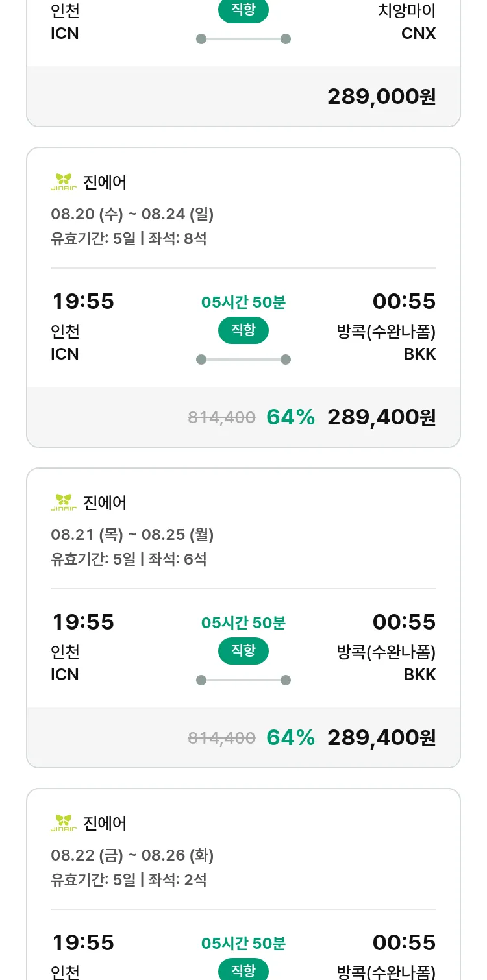Click route line on 08.21 Bangkok flight
This screenshot has width=487, height=980.
[x=243, y=680]
